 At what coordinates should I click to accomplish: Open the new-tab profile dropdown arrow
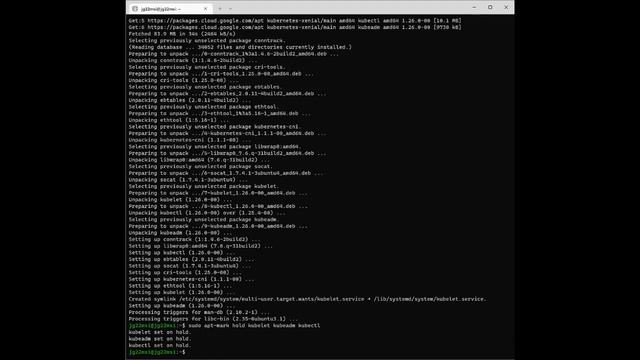[x=230, y=9]
